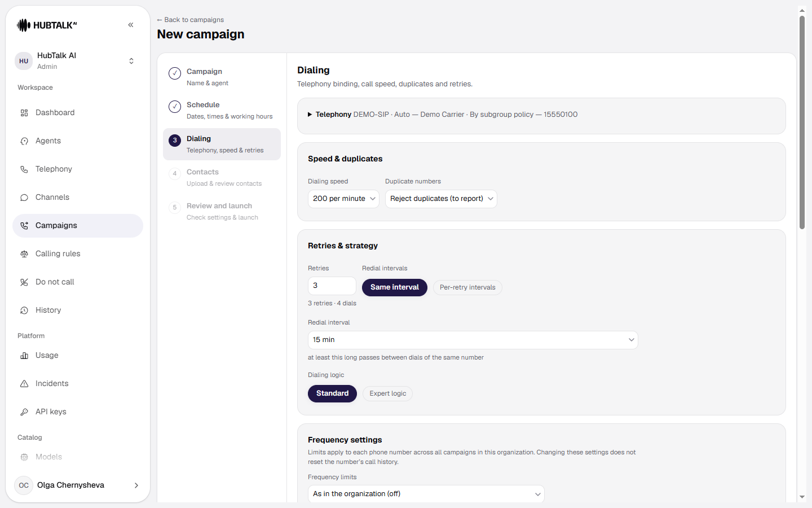
Task: Click the Dialing step number 3 badge
Action: pyautogui.click(x=175, y=141)
